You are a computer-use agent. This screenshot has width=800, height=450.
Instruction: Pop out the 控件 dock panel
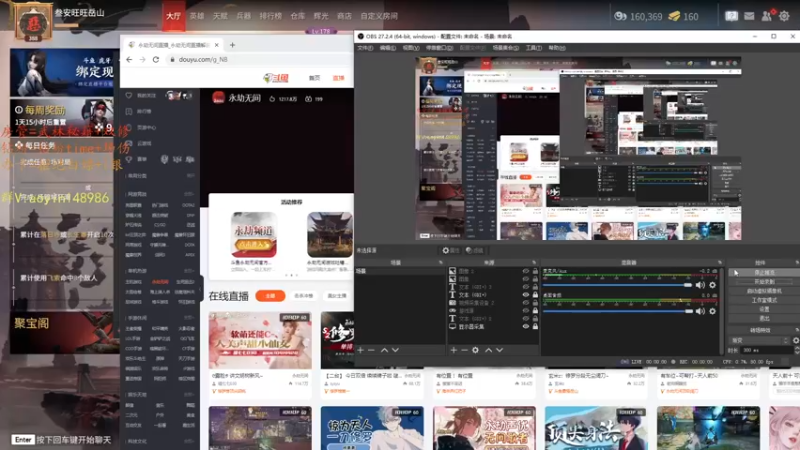coord(796,263)
